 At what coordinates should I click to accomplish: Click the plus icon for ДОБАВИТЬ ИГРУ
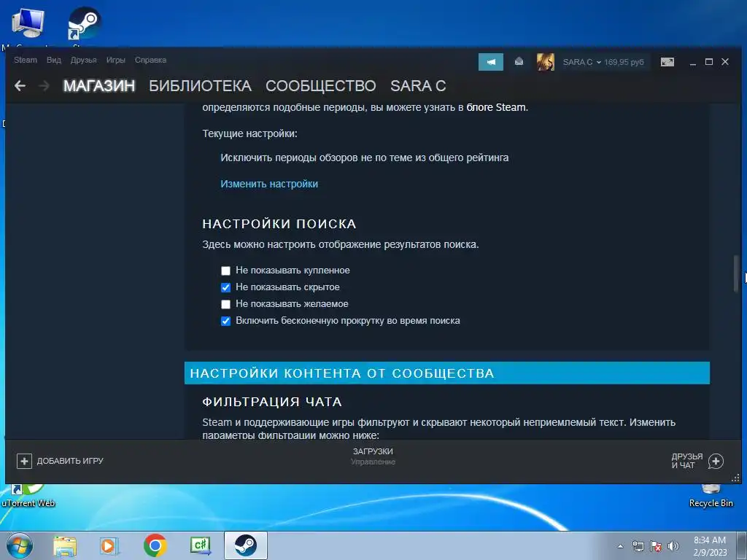pyautogui.click(x=24, y=461)
